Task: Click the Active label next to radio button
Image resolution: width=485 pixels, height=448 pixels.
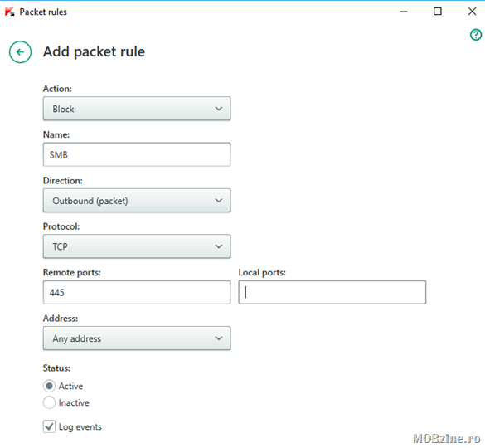Action: click(x=70, y=386)
